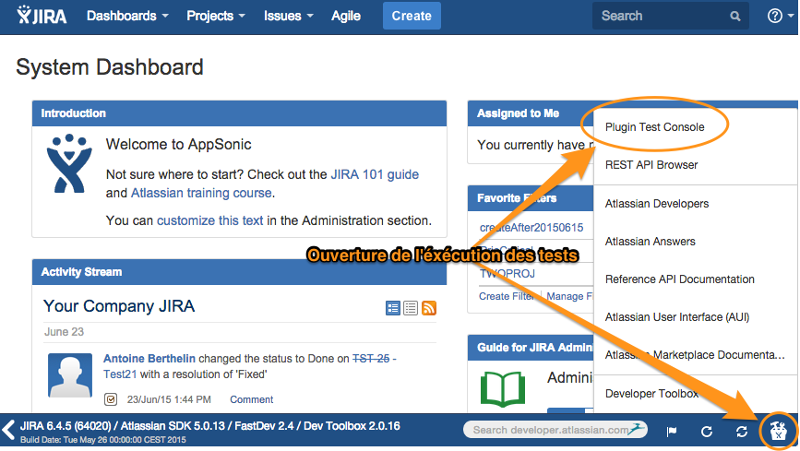The height and width of the screenshot is (451, 800).
Task: Switch Activity Stream to full view icon
Action: click(393, 308)
